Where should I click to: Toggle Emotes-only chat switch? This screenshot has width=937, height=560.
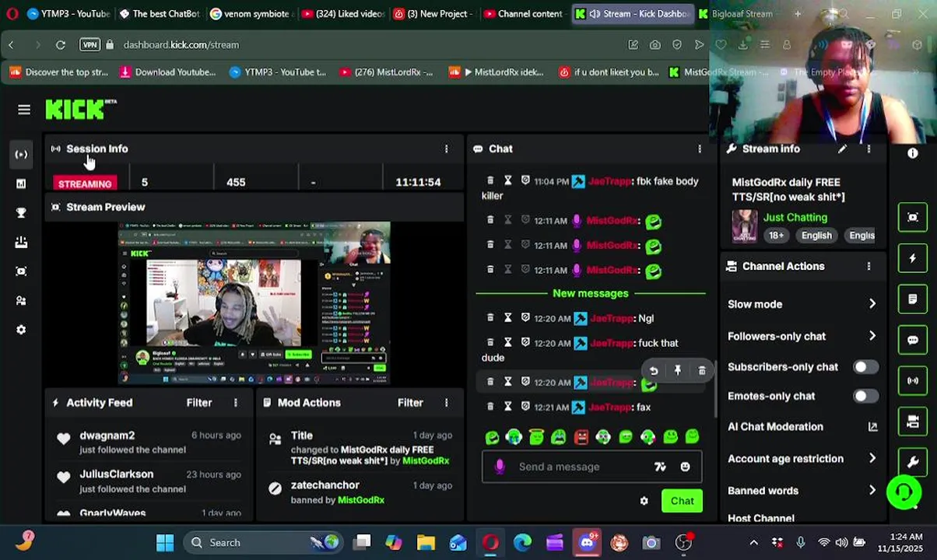865,396
